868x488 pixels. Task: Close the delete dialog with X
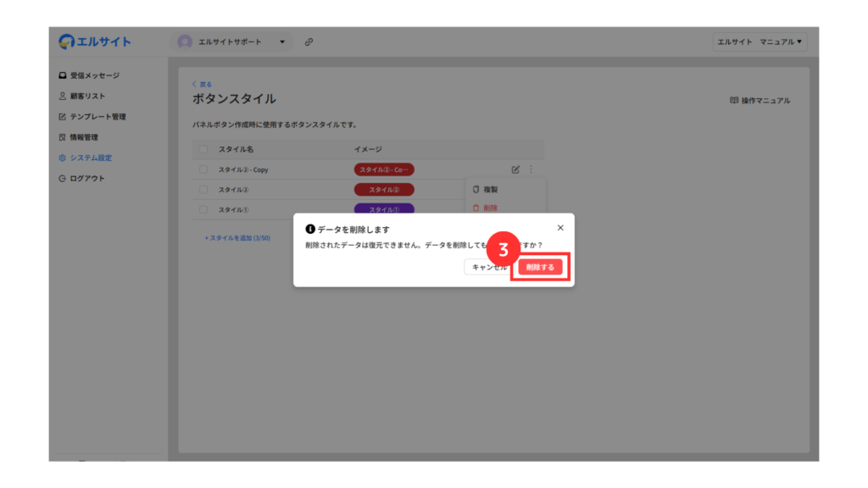click(x=560, y=228)
